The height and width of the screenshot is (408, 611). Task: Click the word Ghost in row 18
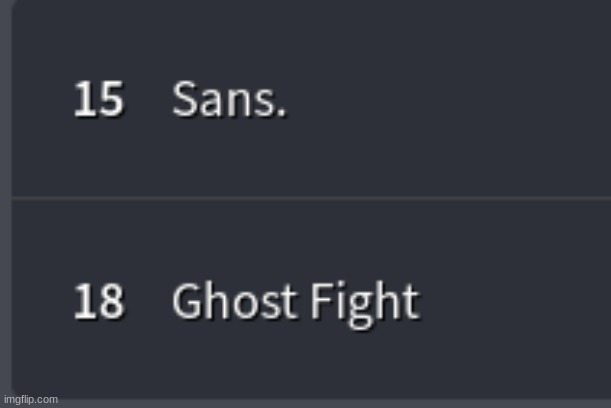point(233,301)
